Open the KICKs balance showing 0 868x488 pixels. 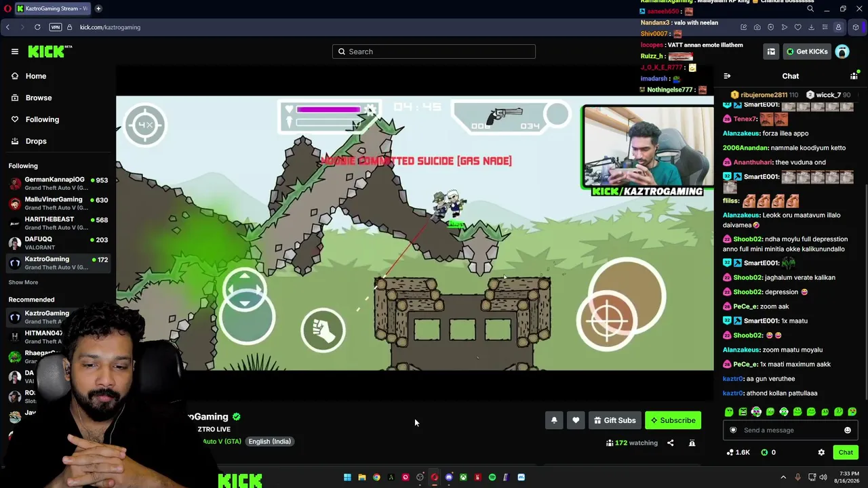(x=768, y=452)
